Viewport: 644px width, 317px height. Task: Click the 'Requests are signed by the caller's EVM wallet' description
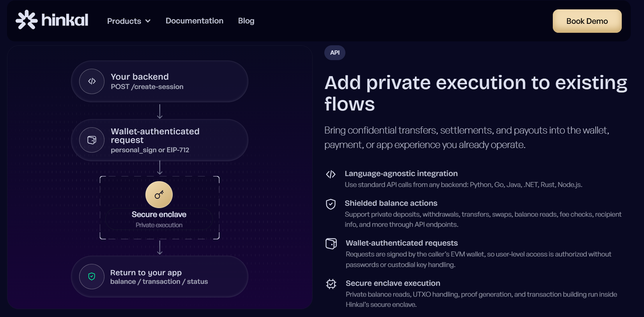478,259
